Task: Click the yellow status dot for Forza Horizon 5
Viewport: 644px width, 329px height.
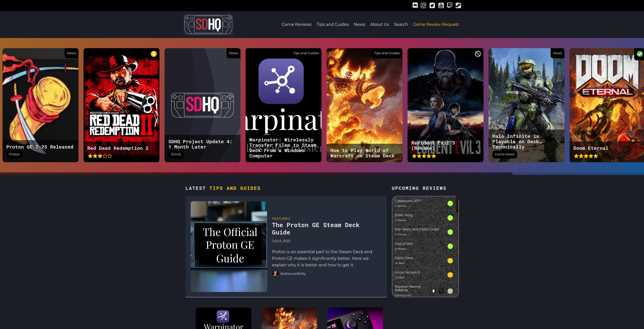Action: coord(450,275)
